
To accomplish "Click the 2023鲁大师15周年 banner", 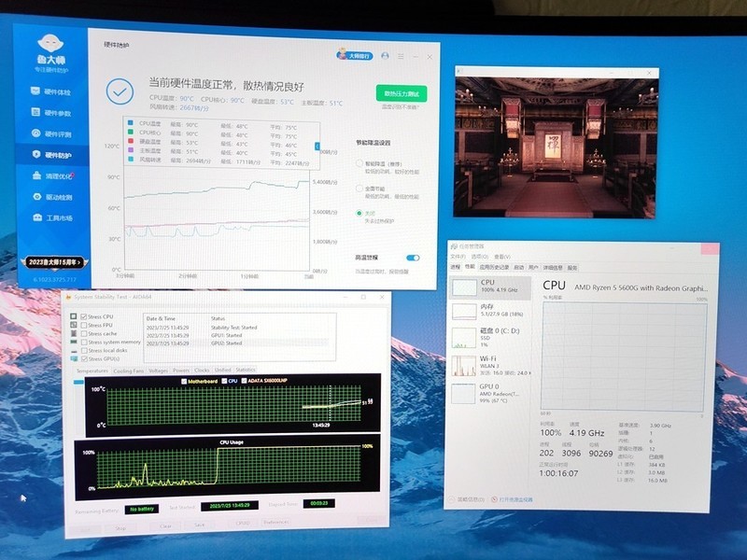I will (x=54, y=262).
